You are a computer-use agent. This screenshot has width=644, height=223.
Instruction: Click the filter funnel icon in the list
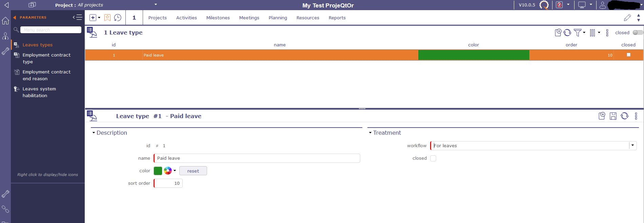pos(578,32)
